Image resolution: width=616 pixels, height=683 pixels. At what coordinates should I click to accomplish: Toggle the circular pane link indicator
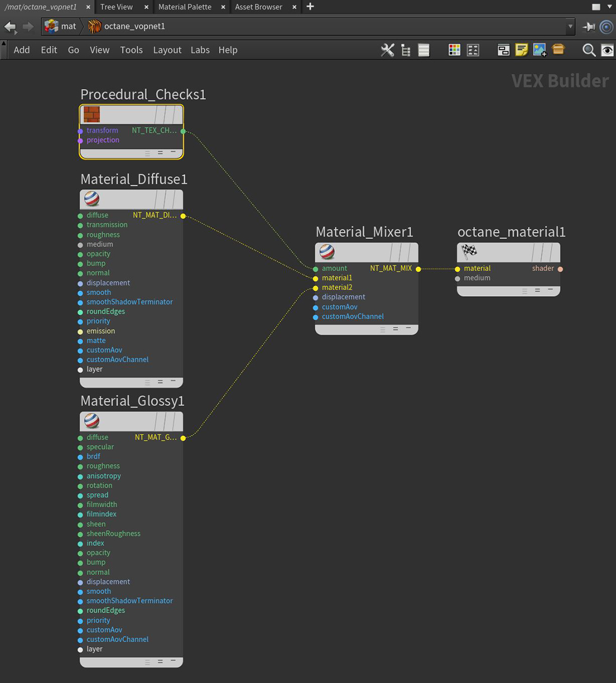(x=606, y=26)
